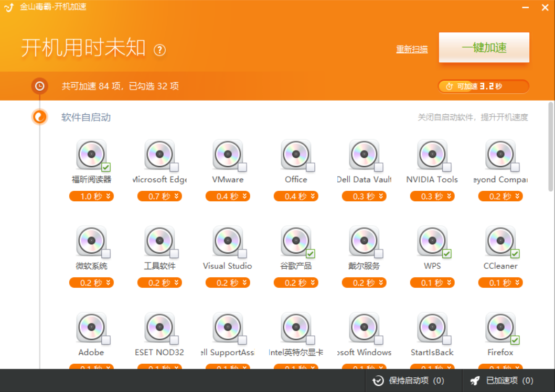Check the NVIDIA Tools checkbox
This screenshot has width=555, height=392.
click(x=447, y=167)
